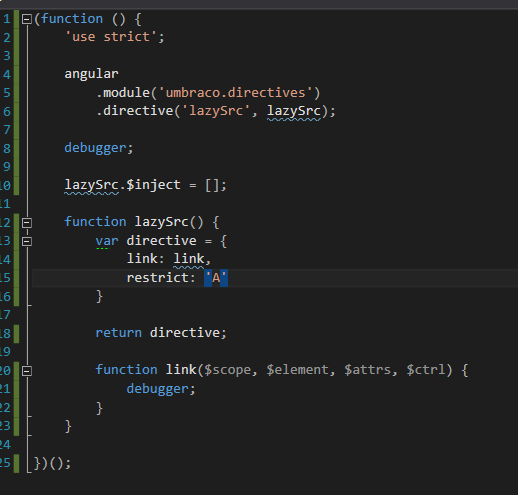The image size is (518, 495).
Task: Click the $scope parameter
Action: tap(228, 370)
